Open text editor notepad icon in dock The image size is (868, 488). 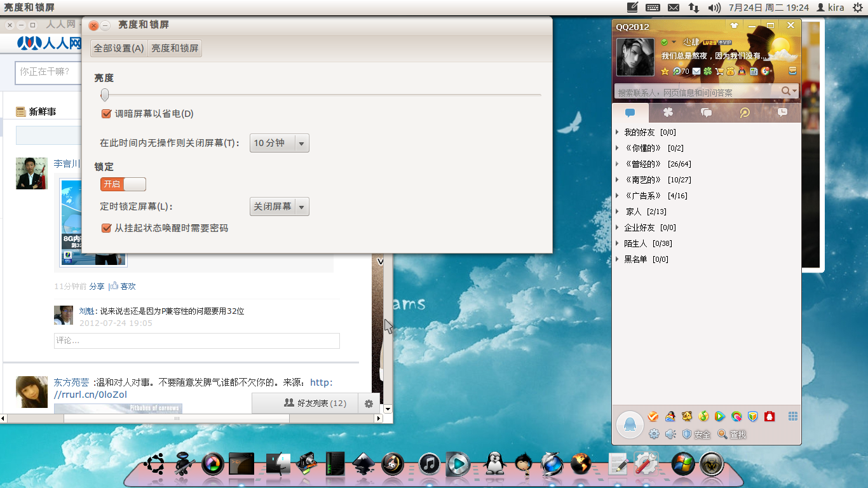[x=618, y=464]
